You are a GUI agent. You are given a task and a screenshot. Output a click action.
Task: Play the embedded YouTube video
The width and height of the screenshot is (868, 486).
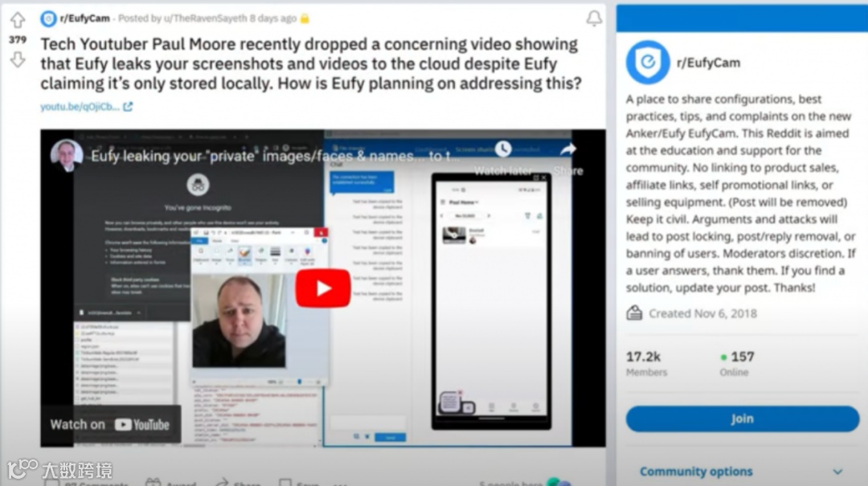[323, 288]
